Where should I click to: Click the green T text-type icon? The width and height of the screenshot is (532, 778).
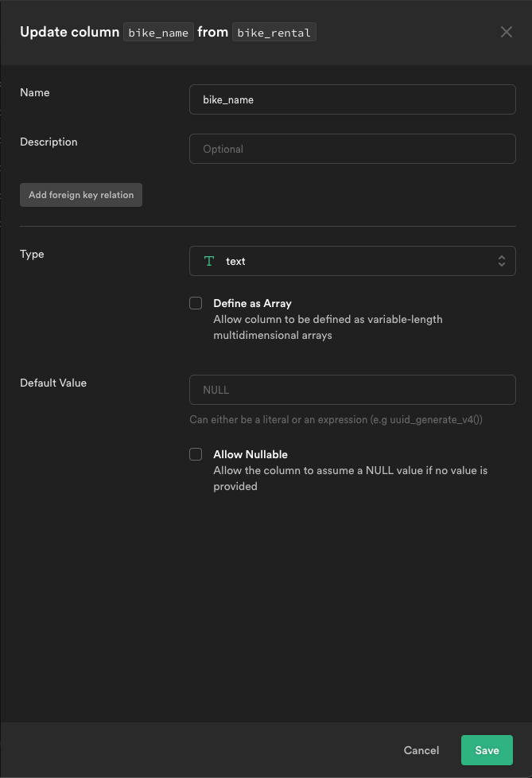(208, 261)
